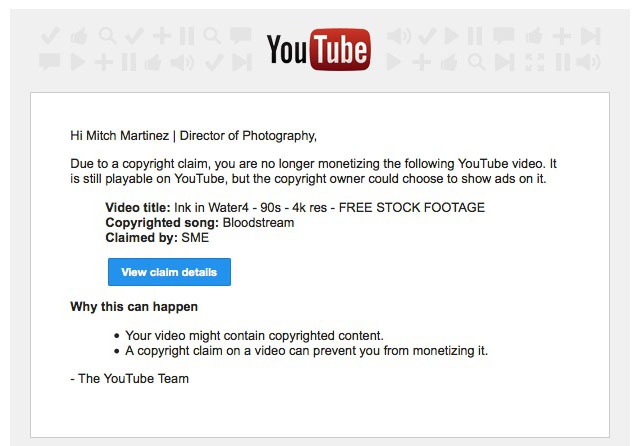This screenshot has height=446, width=640.
Task: Click the speaker icon immediately right of logo
Action: (398, 36)
